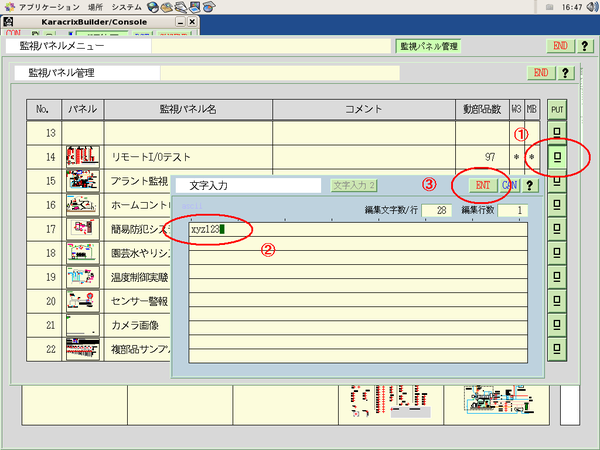
Task: Click the 文字入力 2 button
Action: click(x=354, y=185)
